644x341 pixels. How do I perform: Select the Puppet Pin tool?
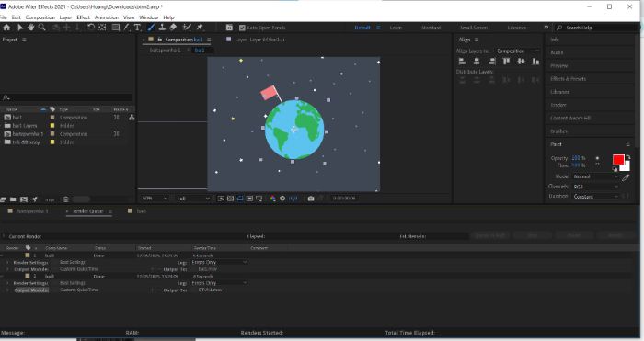pyautogui.click(x=200, y=28)
